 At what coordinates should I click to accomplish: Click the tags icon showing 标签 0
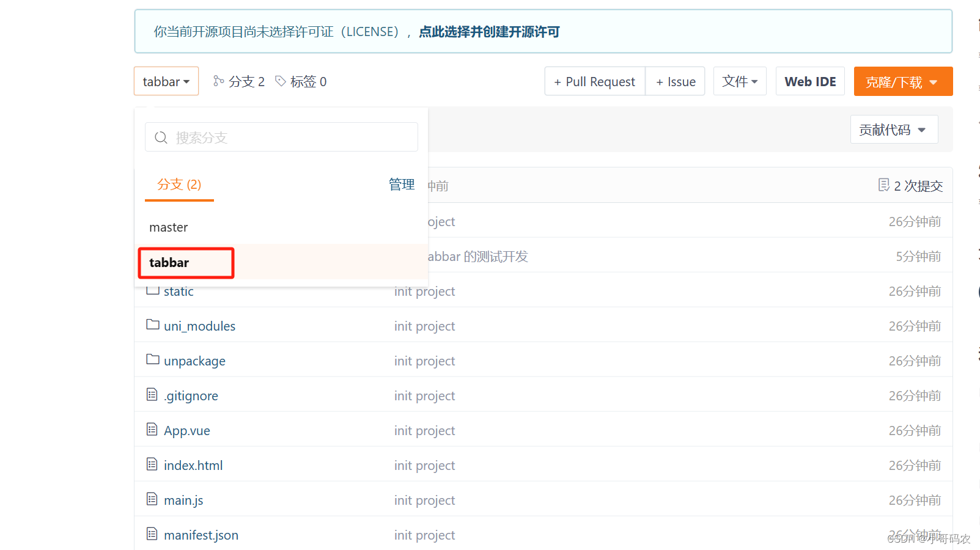tap(281, 81)
